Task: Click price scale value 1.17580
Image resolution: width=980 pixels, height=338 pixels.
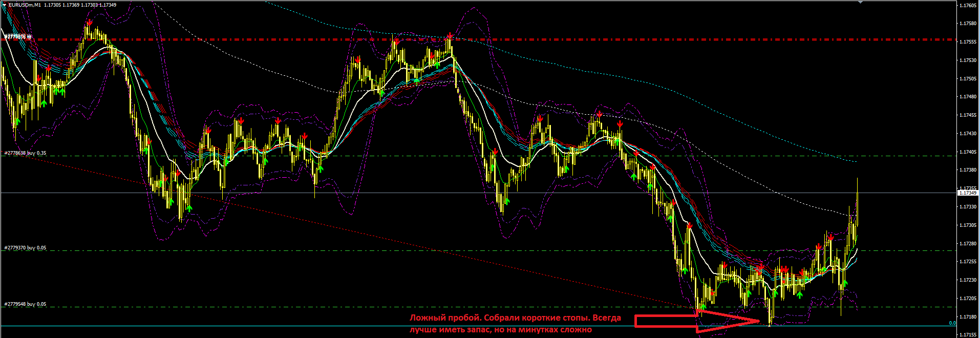Action: 969,24
